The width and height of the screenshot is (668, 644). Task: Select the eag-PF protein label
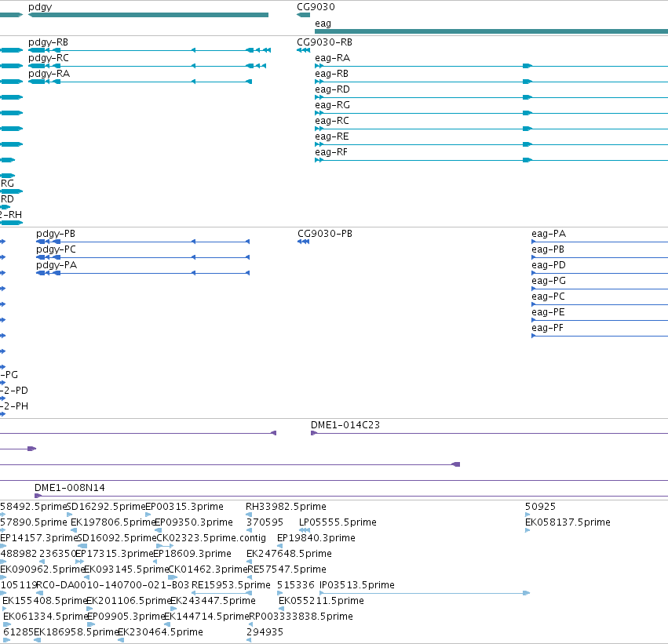pyautogui.click(x=547, y=328)
